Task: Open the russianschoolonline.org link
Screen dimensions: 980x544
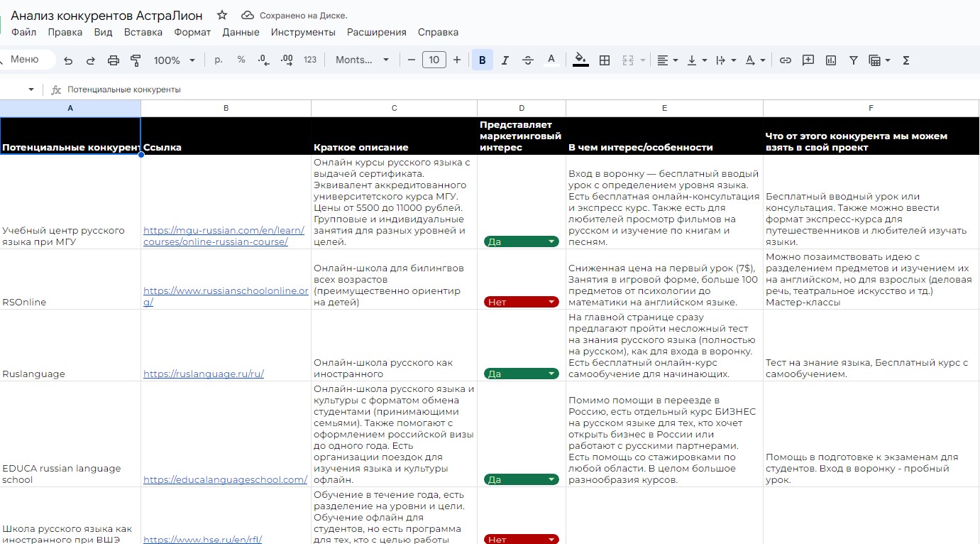Action: tap(226, 296)
